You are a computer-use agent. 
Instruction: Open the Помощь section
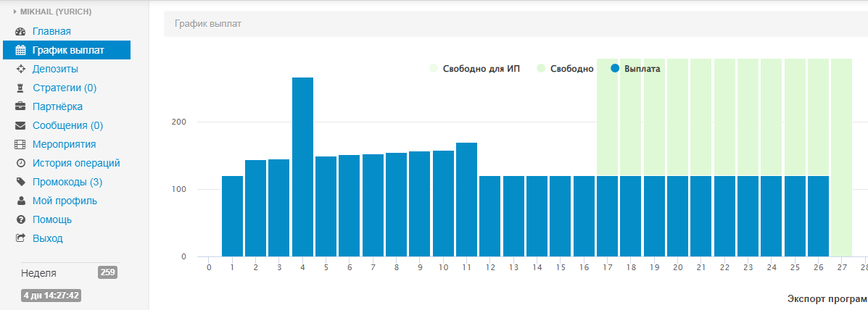click(51, 219)
